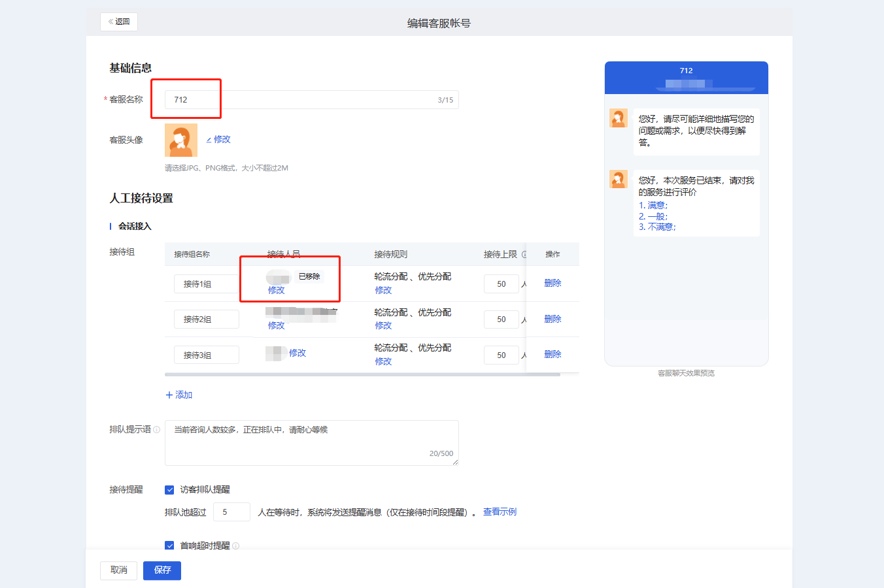884x588 pixels.
Task: Click first avatar icon in chat preview
Action: [x=619, y=118]
